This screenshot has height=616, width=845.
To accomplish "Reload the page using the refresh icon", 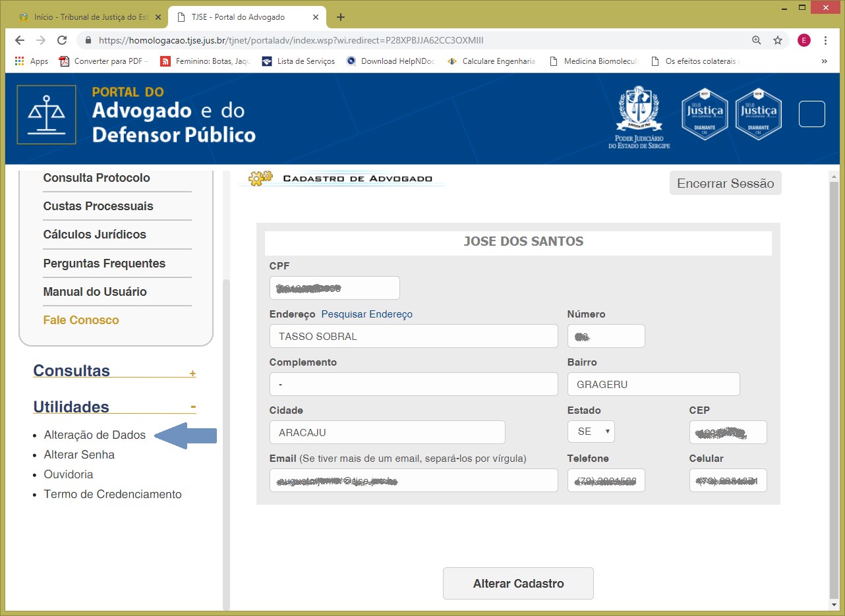I will (x=62, y=40).
